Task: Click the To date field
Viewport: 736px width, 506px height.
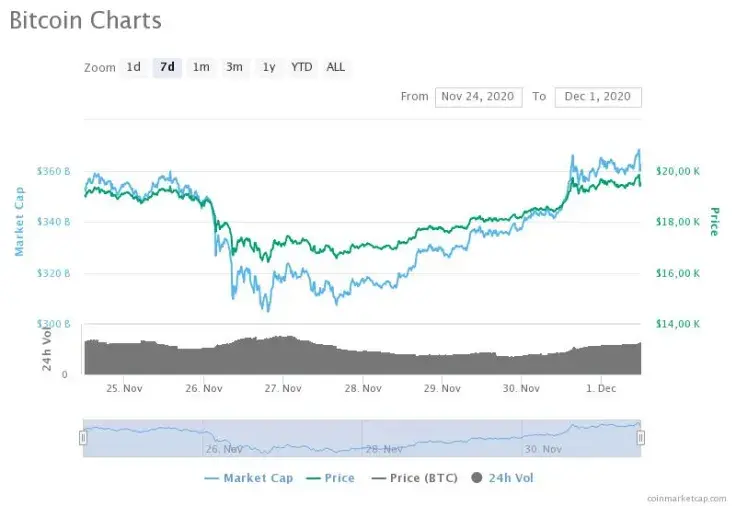Action: 597,97
